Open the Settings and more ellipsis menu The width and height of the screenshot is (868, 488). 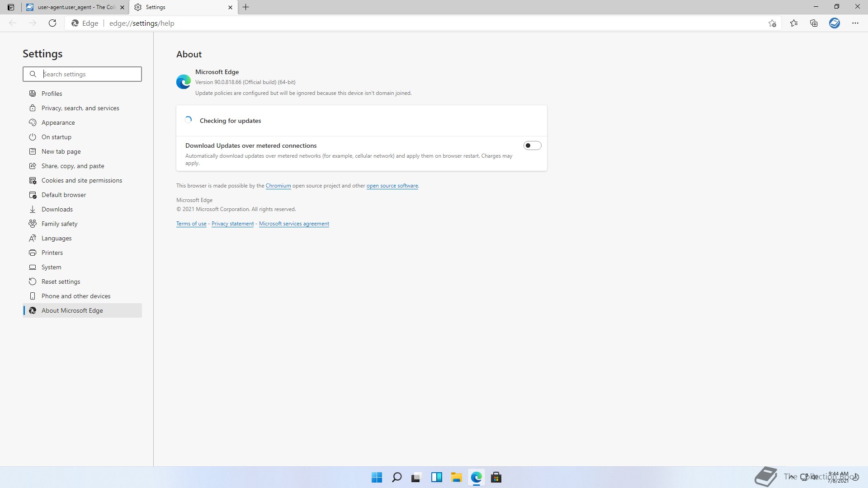855,23
